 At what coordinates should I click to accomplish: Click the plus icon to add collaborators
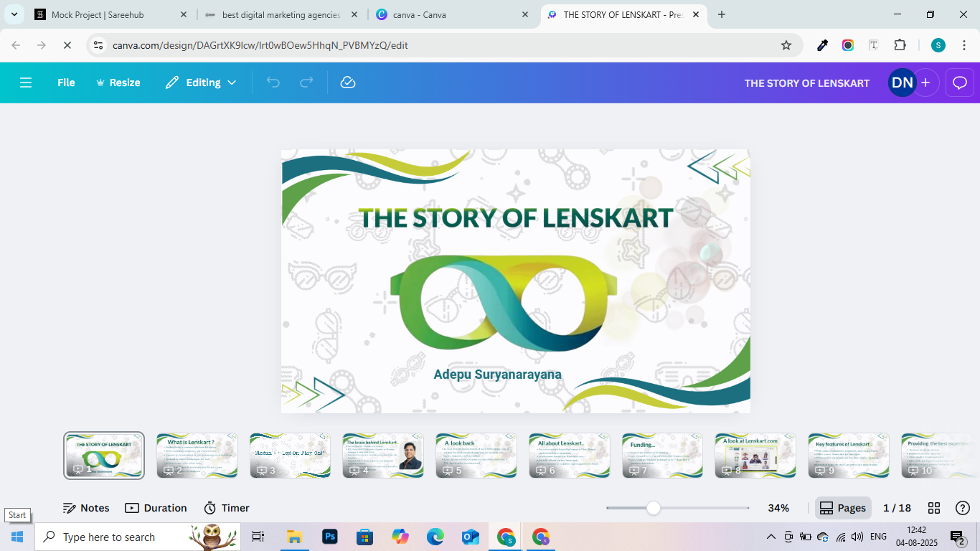(x=925, y=83)
